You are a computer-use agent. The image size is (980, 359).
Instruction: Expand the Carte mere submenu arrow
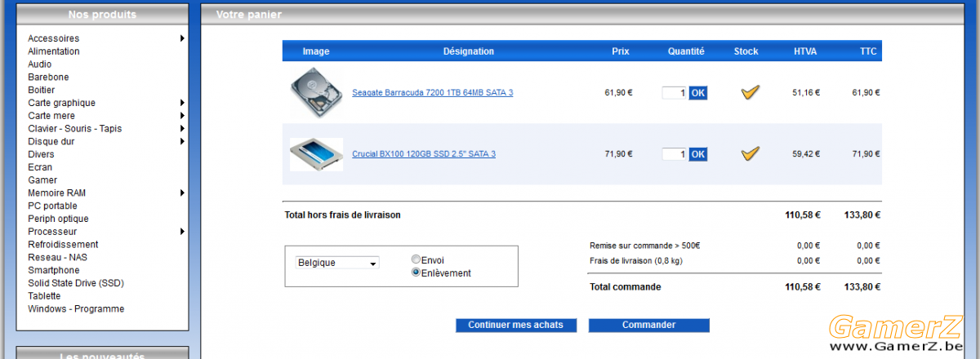coord(182,116)
